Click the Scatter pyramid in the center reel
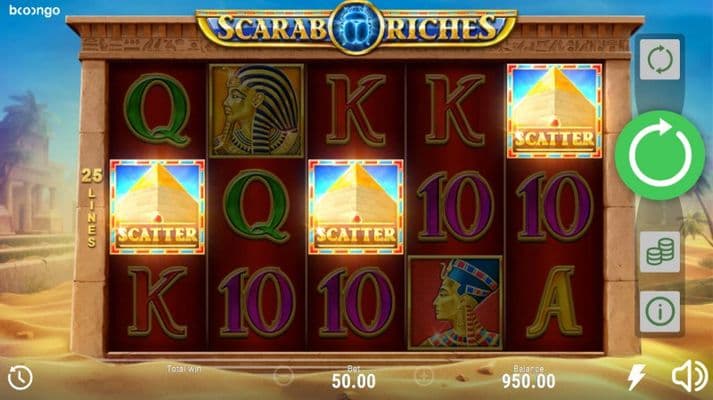Screen dimensions: 713x400 (x=356, y=207)
